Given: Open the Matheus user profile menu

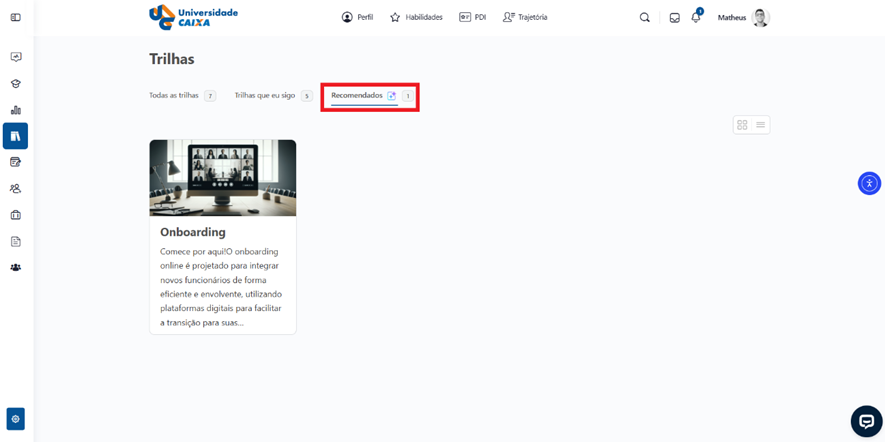Looking at the screenshot, I should coord(743,18).
